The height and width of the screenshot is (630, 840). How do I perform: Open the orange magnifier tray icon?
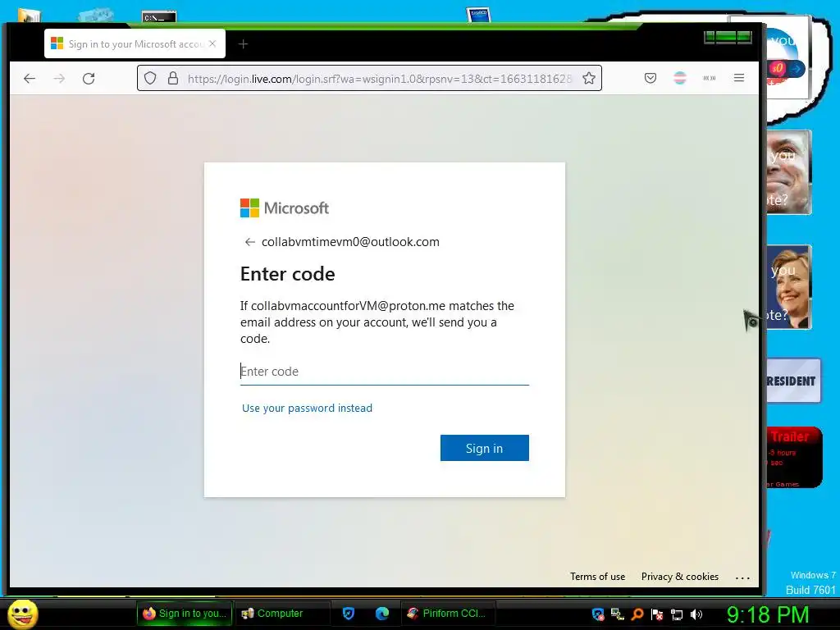point(637,614)
